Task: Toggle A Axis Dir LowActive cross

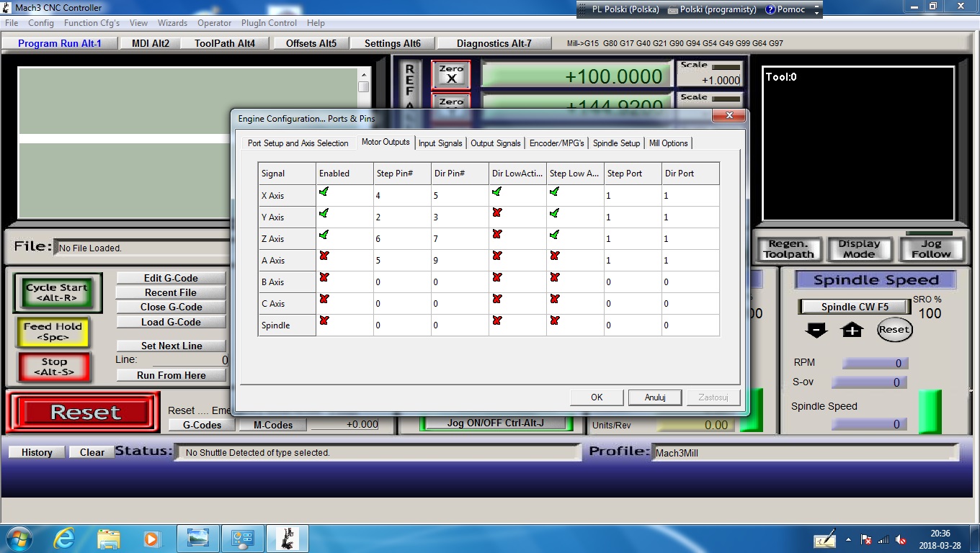Action: [x=497, y=256]
